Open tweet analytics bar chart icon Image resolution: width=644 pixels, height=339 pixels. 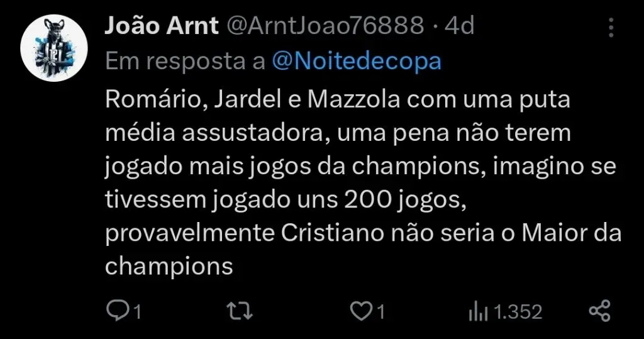tap(479, 311)
